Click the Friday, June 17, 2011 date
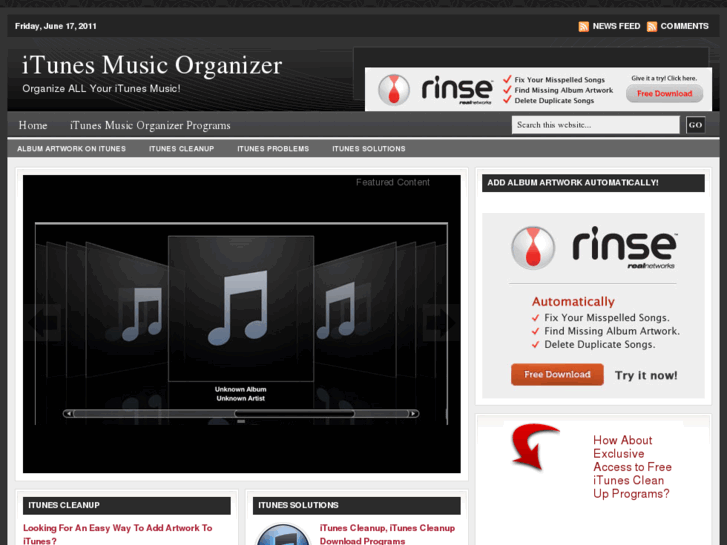This screenshot has width=727, height=545. 56,26
